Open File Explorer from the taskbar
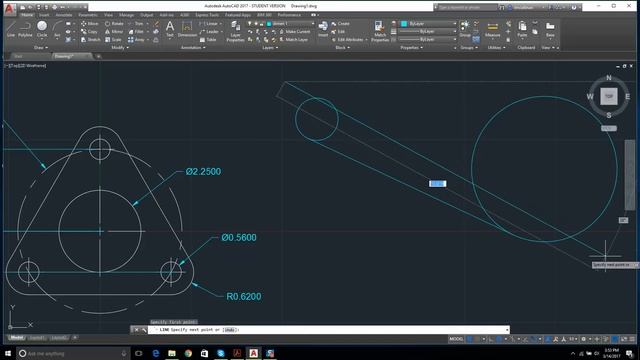 click(x=172, y=353)
